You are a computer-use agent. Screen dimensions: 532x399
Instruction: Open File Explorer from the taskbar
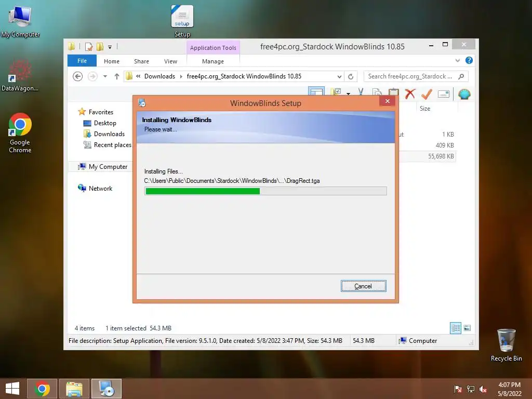74,389
